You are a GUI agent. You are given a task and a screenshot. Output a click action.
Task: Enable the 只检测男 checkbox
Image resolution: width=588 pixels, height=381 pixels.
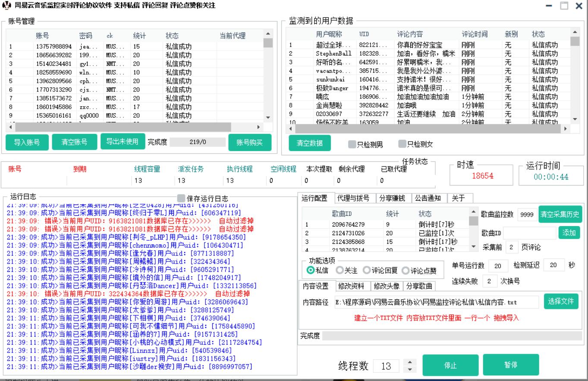point(352,144)
